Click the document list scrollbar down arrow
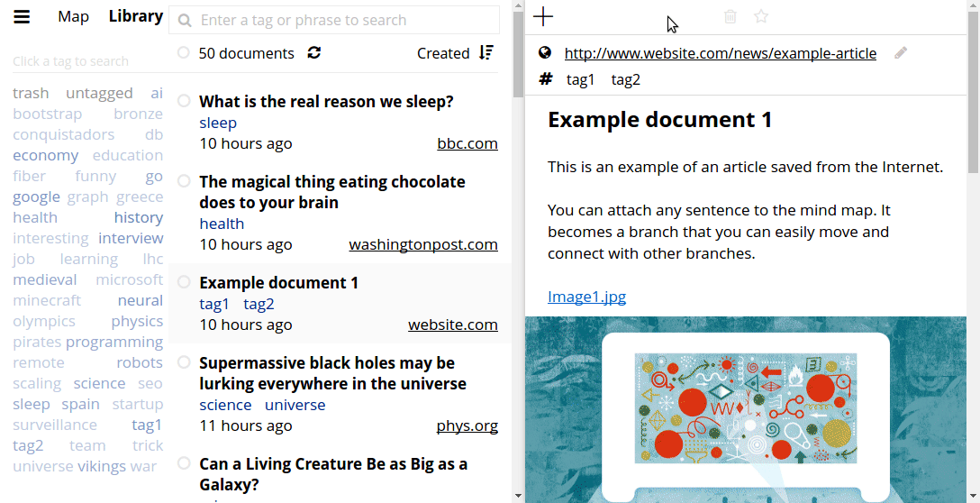Image resolution: width=980 pixels, height=503 pixels. (518, 495)
